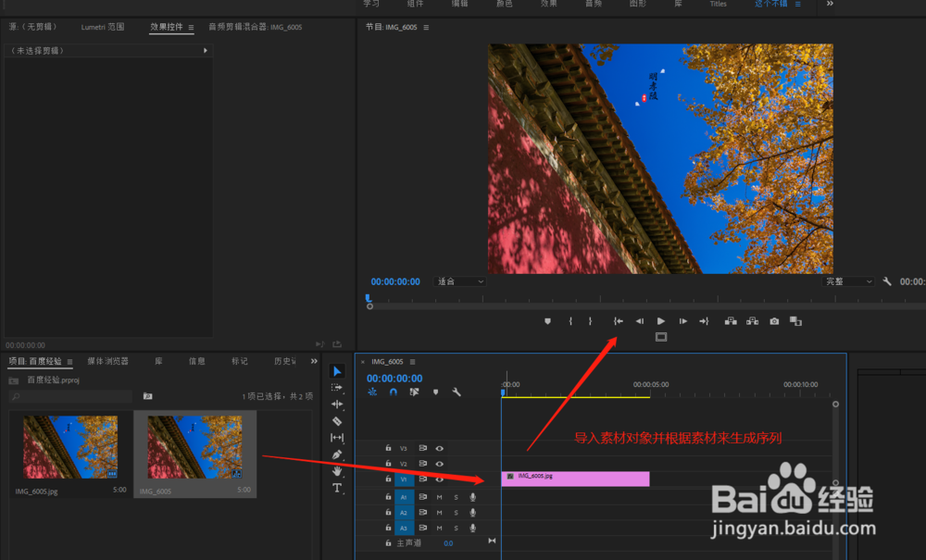Step forward one frame
This screenshot has height=560, width=926.
click(x=682, y=321)
